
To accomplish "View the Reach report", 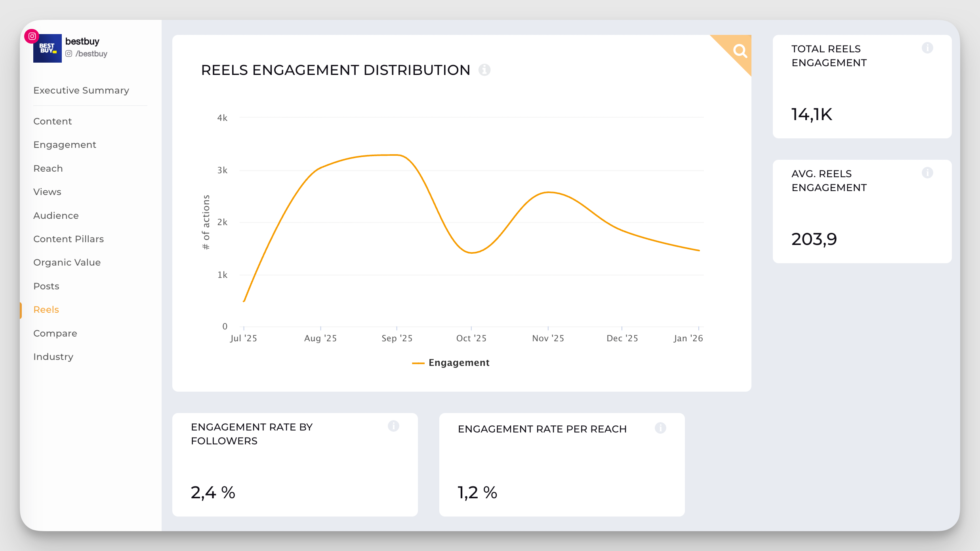I will click(48, 168).
